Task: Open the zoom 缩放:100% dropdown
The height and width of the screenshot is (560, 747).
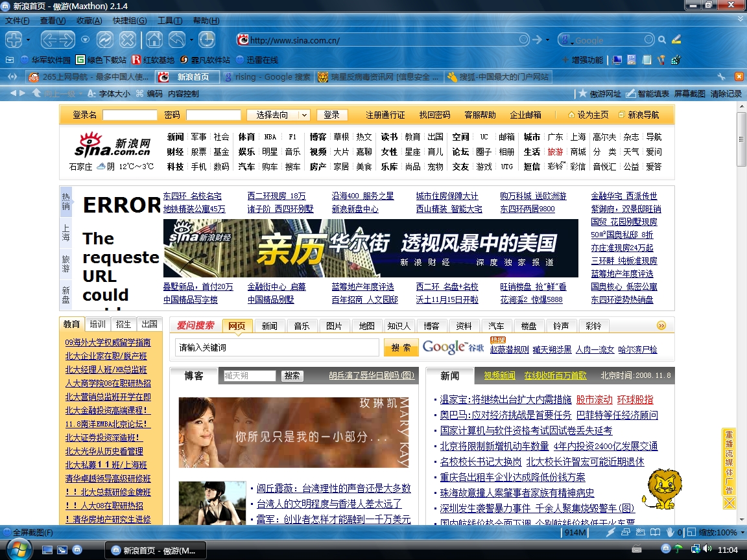Action: pos(717,532)
